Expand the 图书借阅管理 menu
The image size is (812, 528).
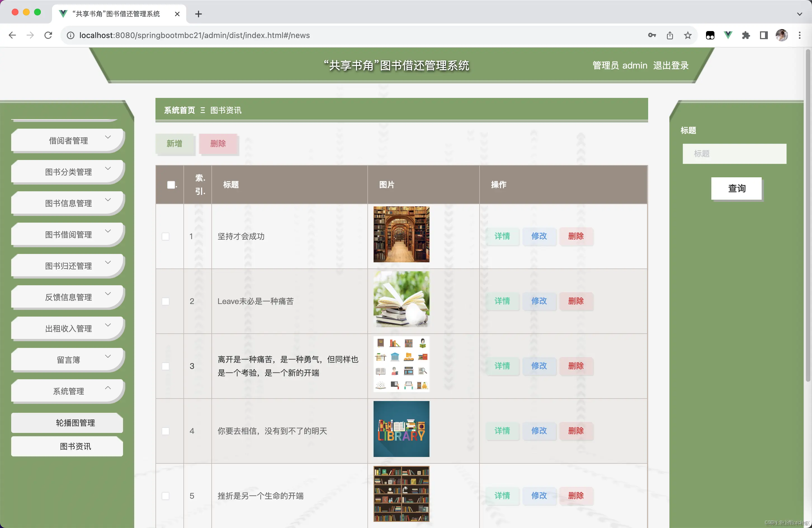(68, 234)
